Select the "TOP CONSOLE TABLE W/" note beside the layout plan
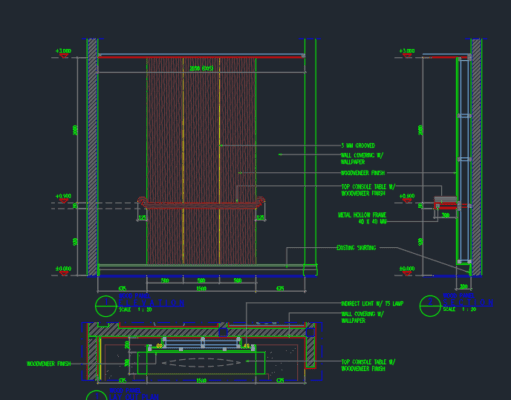Screen dimensions: 511x400 368,362
